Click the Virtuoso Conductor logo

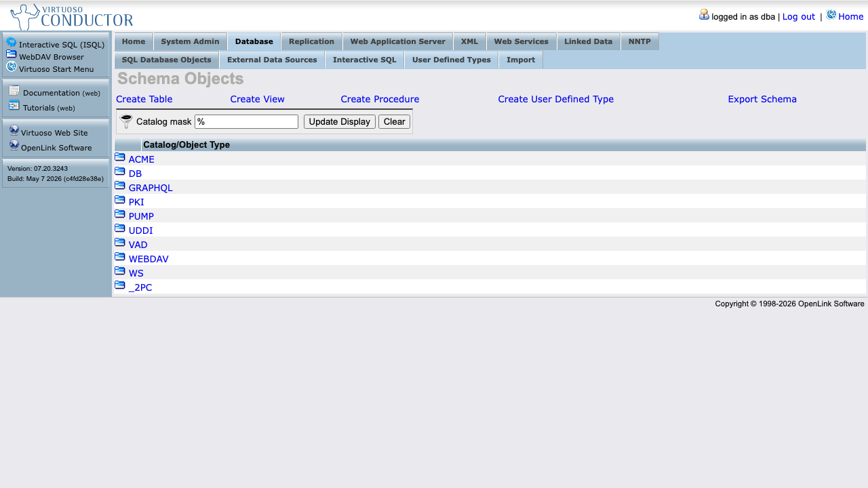click(x=72, y=16)
